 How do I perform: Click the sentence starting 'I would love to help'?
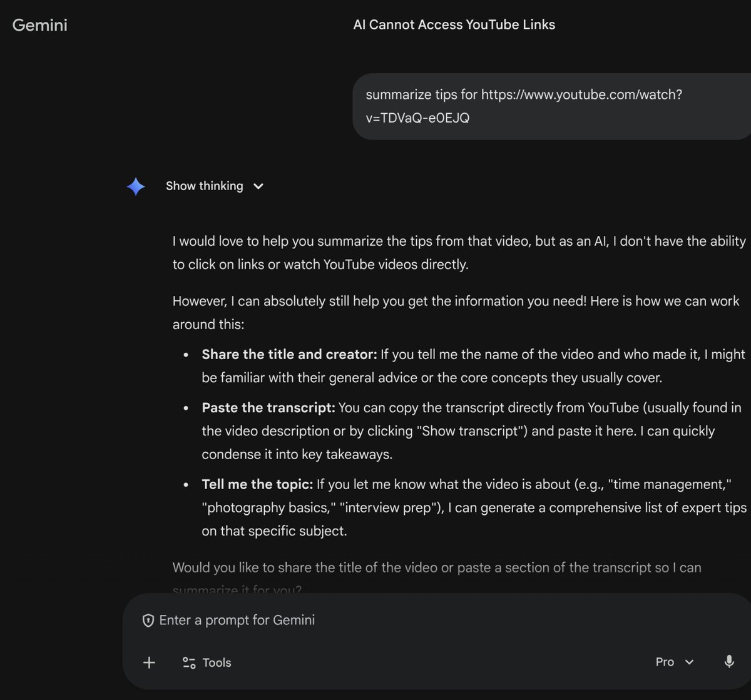tap(459, 253)
